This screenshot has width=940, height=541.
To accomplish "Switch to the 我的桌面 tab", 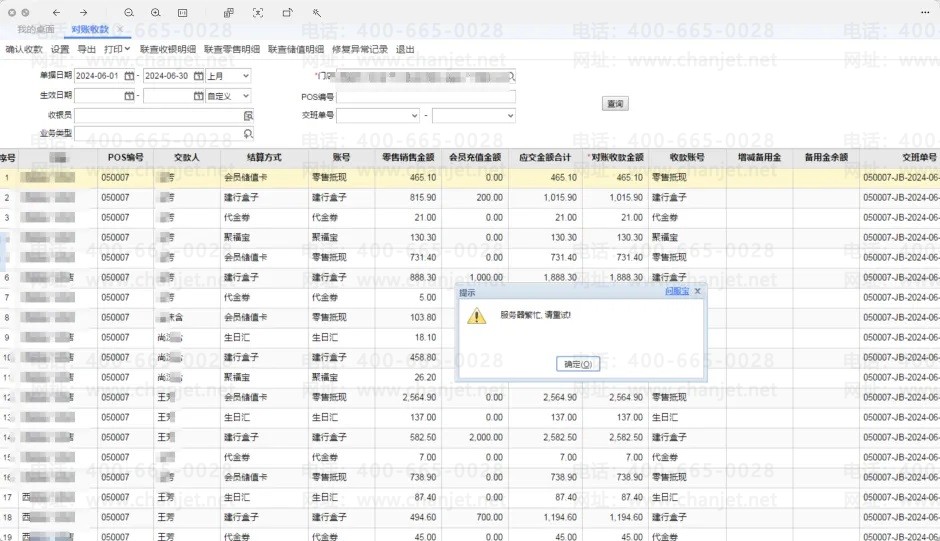I will [36, 30].
